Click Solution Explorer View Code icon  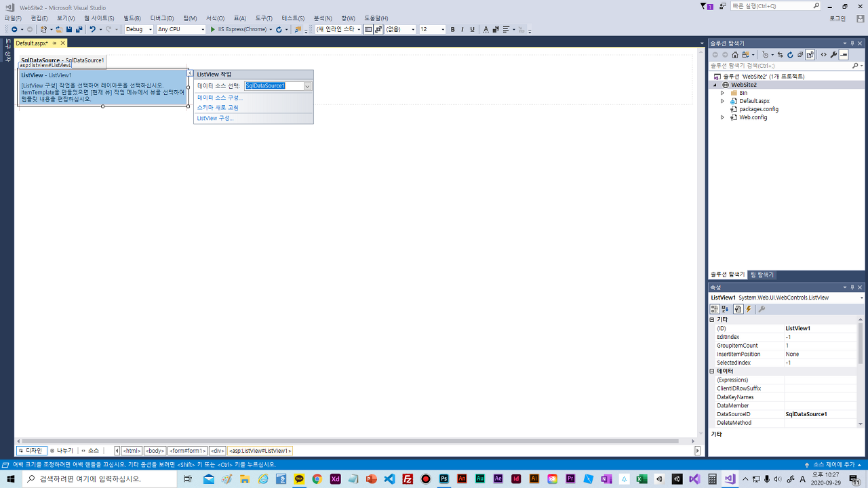(824, 55)
